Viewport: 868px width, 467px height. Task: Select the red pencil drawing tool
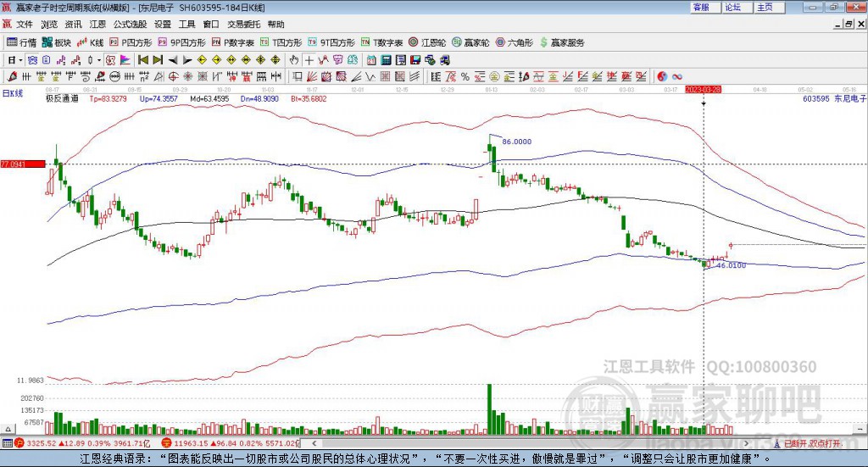click(12, 77)
